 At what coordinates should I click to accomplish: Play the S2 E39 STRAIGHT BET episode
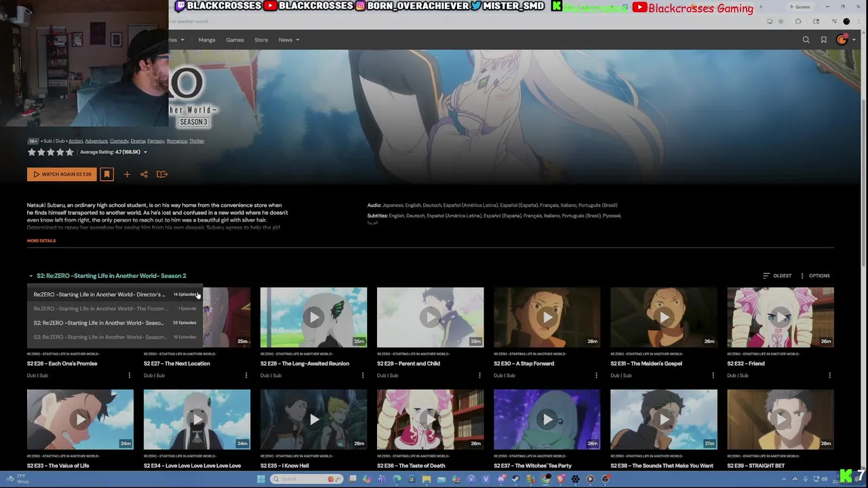coord(780,419)
